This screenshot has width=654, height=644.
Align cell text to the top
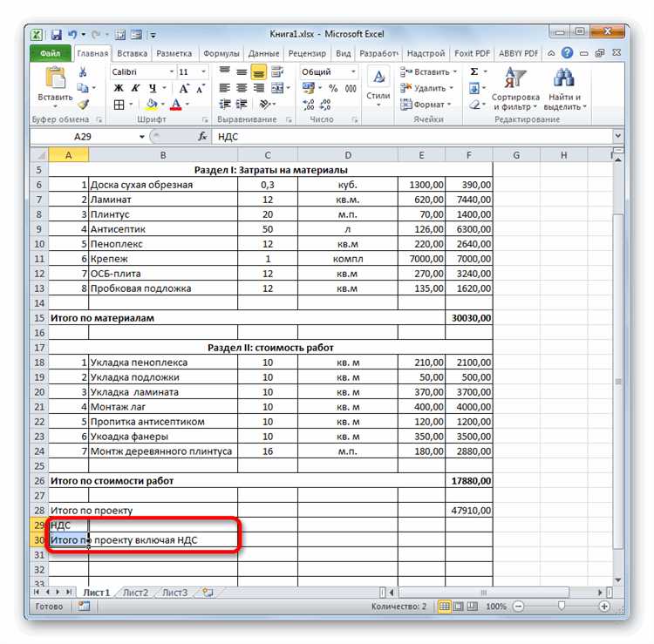click(x=225, y=71)
